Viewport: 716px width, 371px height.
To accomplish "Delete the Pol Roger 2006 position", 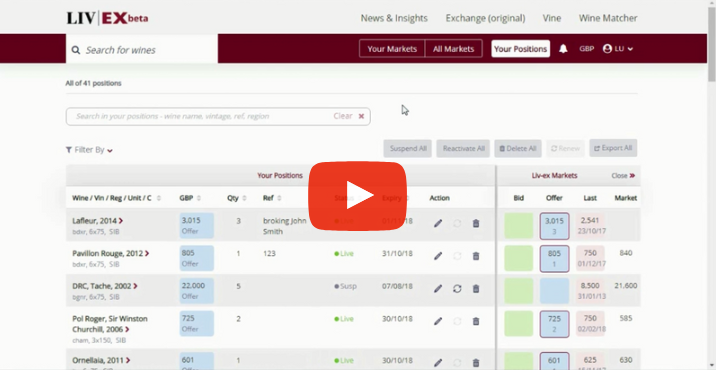I will pyautogui.click(x=476, y=321).
